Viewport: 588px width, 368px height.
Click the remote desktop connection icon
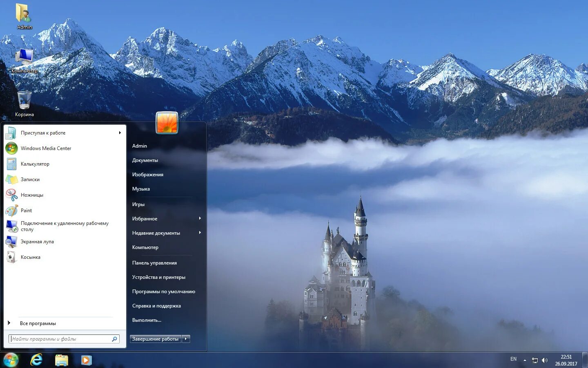tap(11, 226)
